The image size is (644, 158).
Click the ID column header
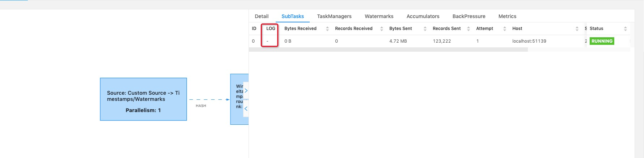pos(254,29)
